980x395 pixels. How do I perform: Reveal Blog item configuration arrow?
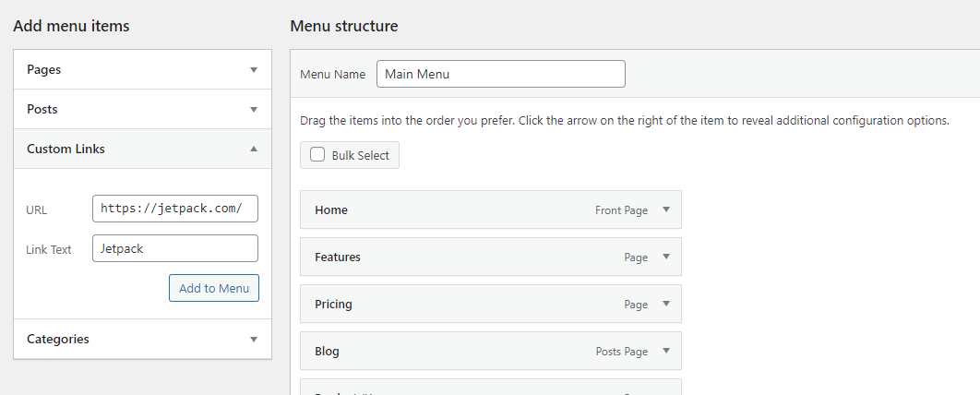666,351
